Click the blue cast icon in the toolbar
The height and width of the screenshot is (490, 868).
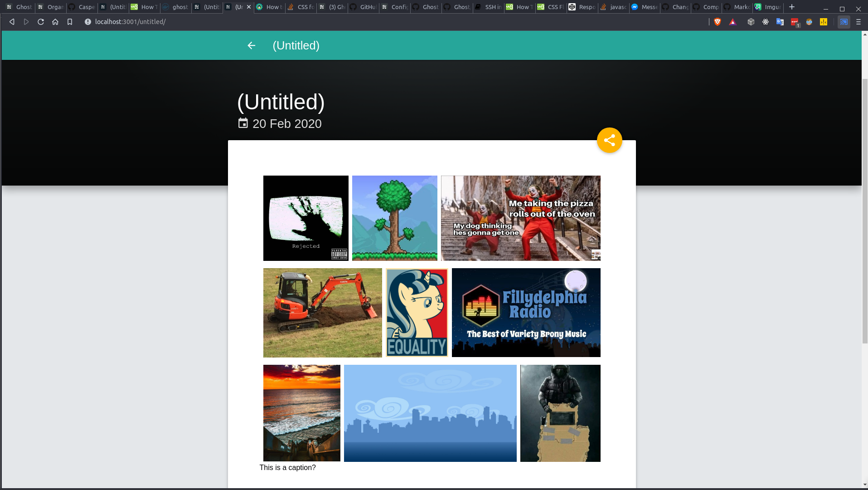tap(844, 22)
